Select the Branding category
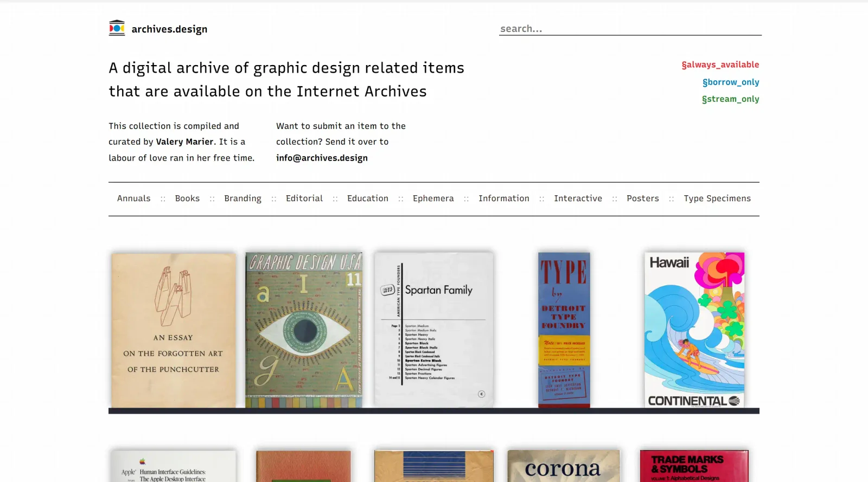This screenshot has width=868, height=482. (242, 198)
